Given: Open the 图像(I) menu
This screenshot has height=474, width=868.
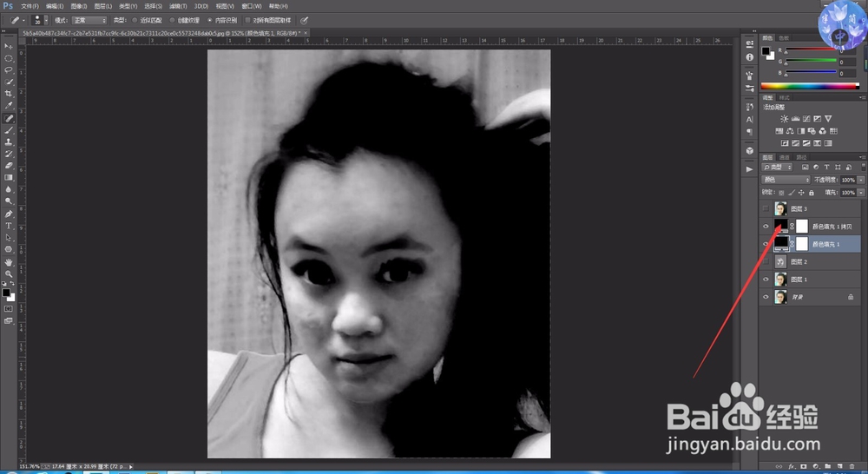Looking at the screenshot, I should click(79, 6).
